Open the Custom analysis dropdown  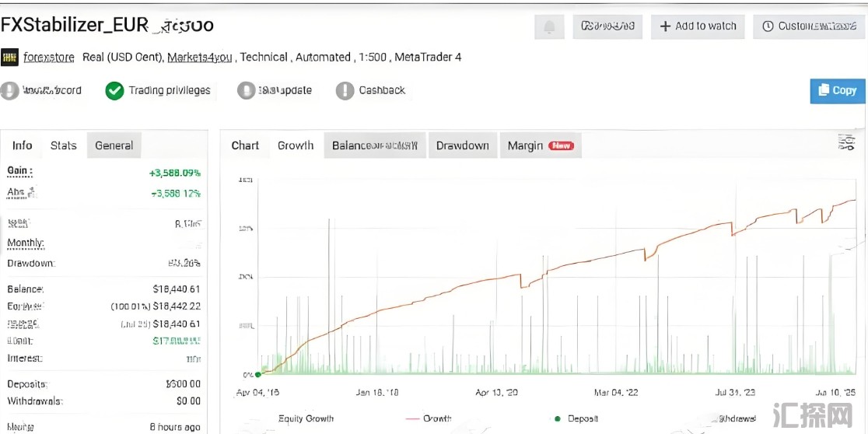(x=809, y=26)
